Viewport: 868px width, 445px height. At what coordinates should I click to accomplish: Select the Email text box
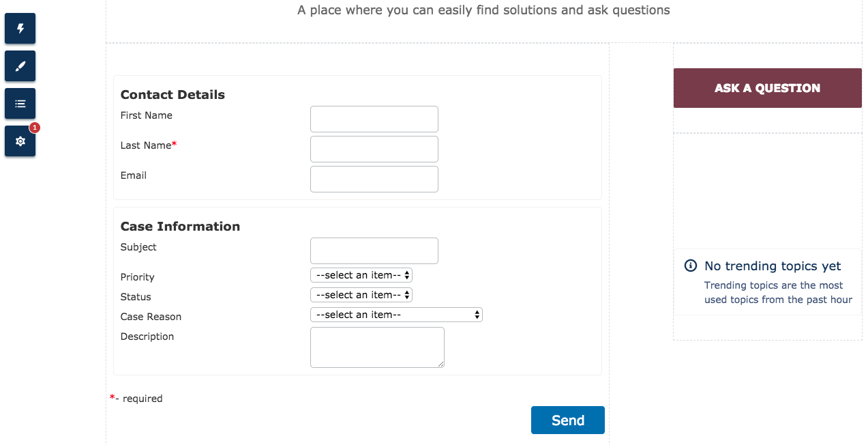(x=374, y=179)
